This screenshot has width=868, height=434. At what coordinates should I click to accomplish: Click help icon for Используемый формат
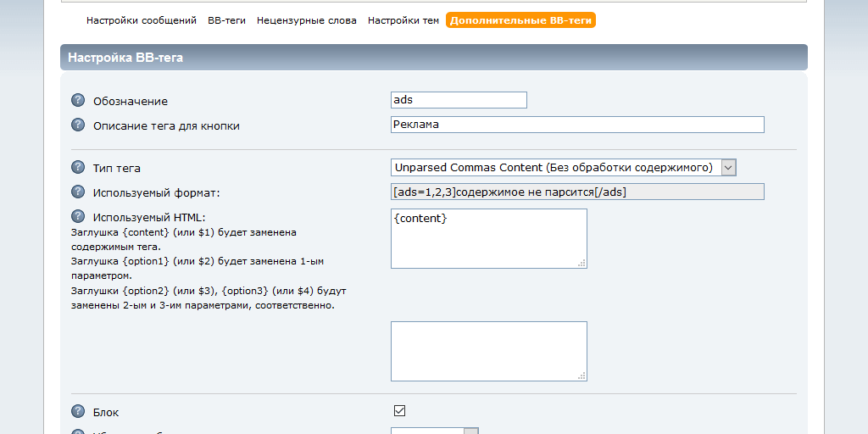coord(78,192)
